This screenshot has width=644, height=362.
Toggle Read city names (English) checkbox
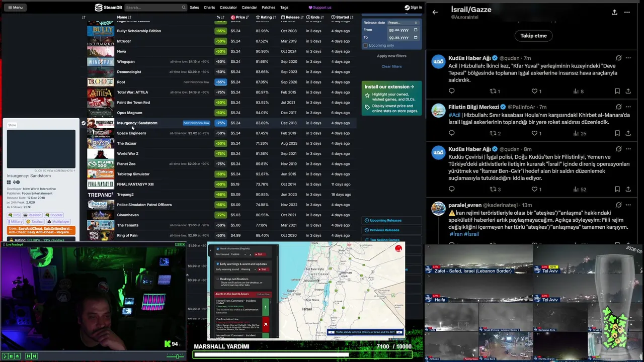tap(218, 249)
